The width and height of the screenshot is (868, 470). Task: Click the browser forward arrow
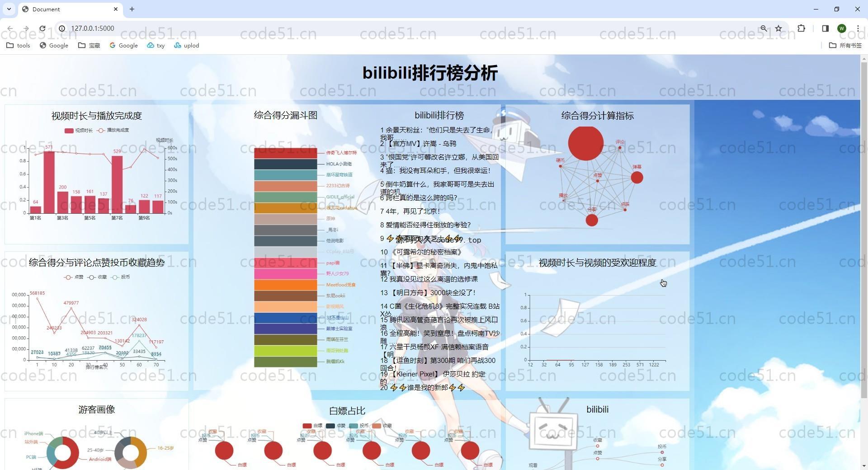(26, 28)
